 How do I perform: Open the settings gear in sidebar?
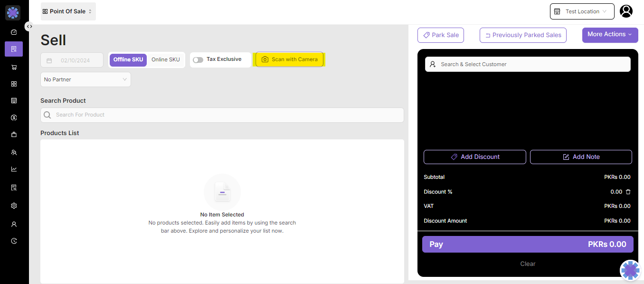14,206
